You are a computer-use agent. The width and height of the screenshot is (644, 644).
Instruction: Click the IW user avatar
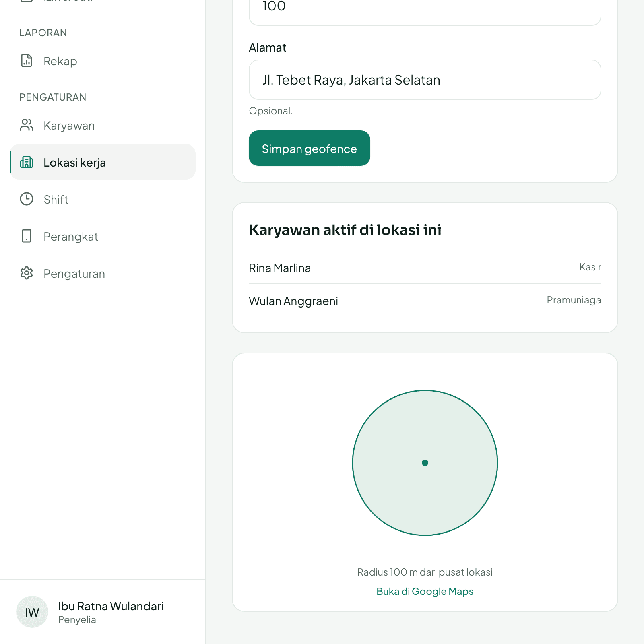(x=32, y=612)
